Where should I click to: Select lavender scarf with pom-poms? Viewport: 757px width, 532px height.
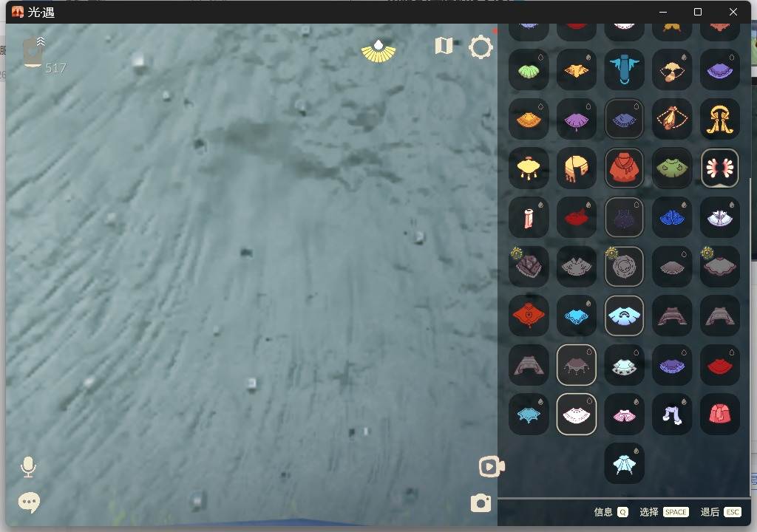coord(671,415)
